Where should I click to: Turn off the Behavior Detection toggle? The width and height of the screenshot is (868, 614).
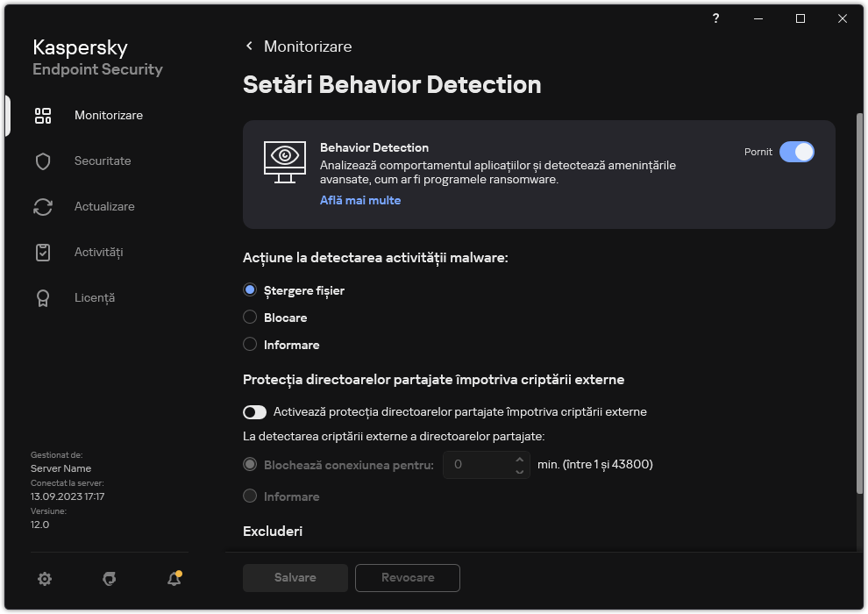click(x=797, y=152)
